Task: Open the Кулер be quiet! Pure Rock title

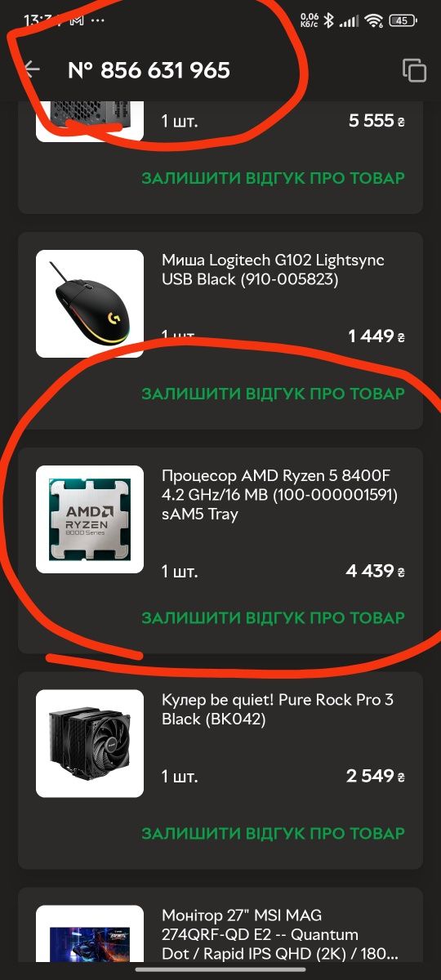Action: (278, 710)
